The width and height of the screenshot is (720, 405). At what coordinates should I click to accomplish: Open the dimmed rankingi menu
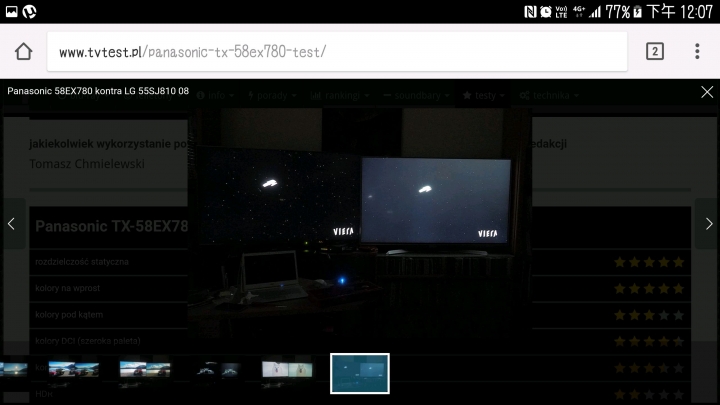340,96
